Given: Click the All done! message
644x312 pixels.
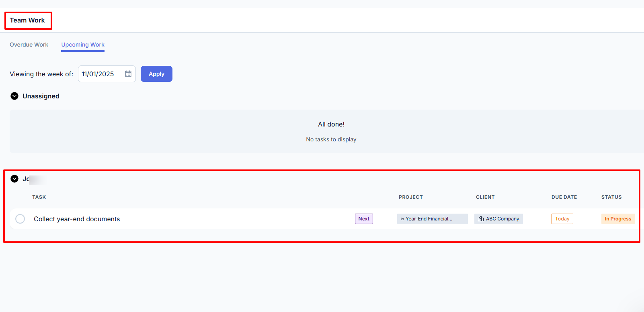Looking at the screenshot, I should click(331, 124).
